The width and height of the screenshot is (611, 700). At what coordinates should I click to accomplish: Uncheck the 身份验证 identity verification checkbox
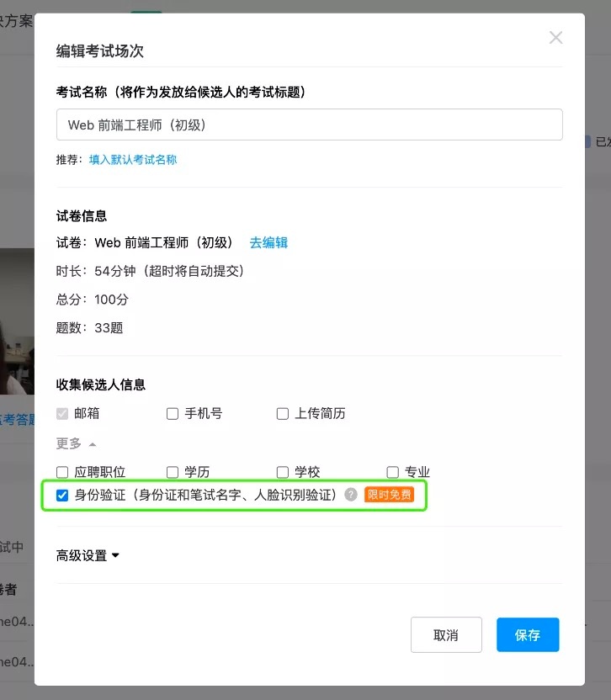click(x=62, y=495)
